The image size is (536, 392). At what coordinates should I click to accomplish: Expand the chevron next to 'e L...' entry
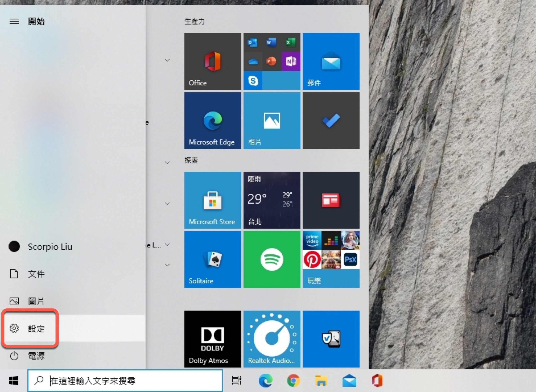click(167, 245)
